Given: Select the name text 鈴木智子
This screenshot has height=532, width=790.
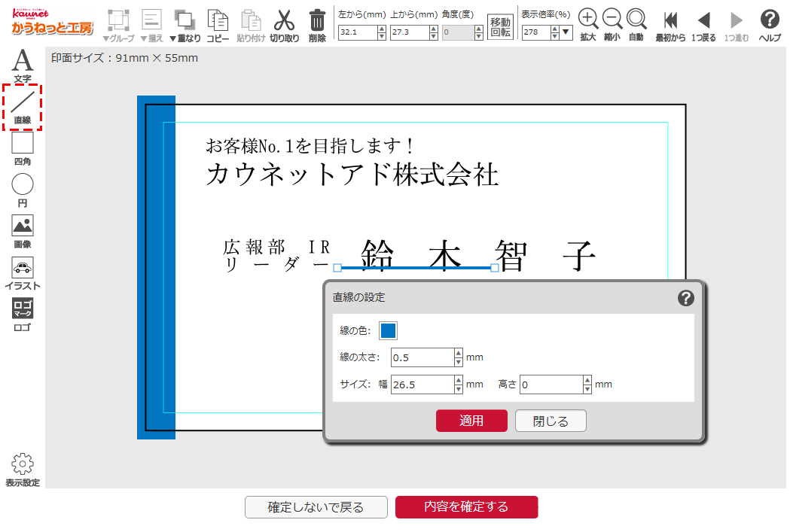Looking at the screenshot, I should (479, 256).
